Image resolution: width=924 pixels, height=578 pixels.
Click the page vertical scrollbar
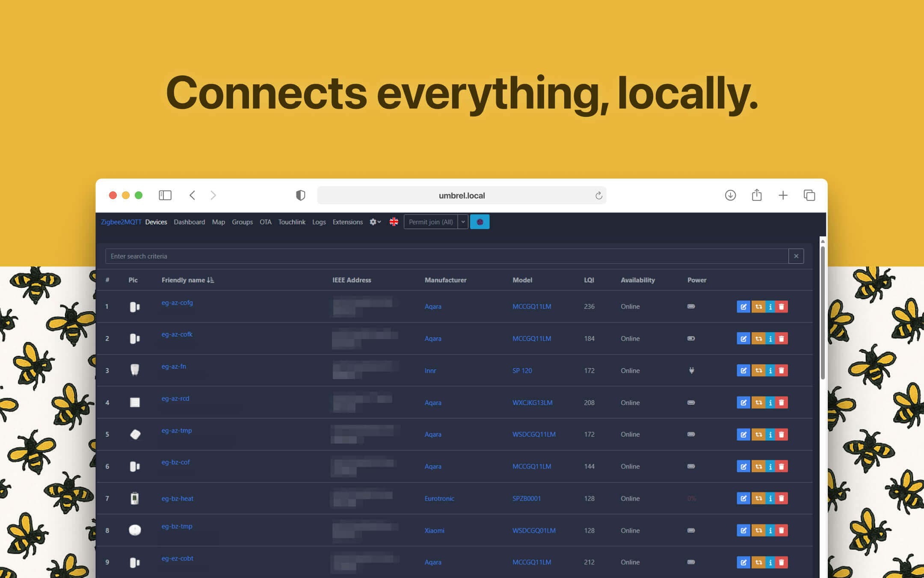pyautogui.click(x=822, y=313)
